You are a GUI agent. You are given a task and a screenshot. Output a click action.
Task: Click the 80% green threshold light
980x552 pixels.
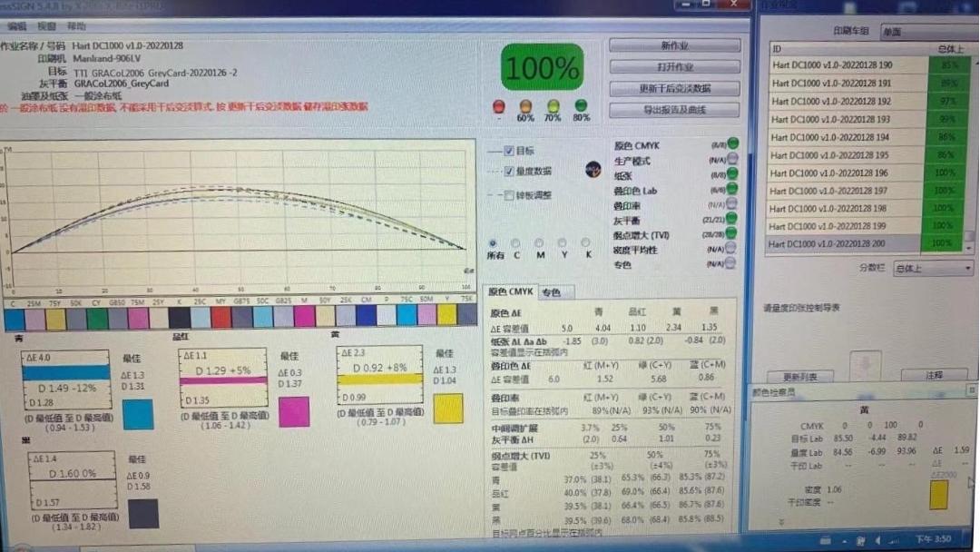(581, 106)
